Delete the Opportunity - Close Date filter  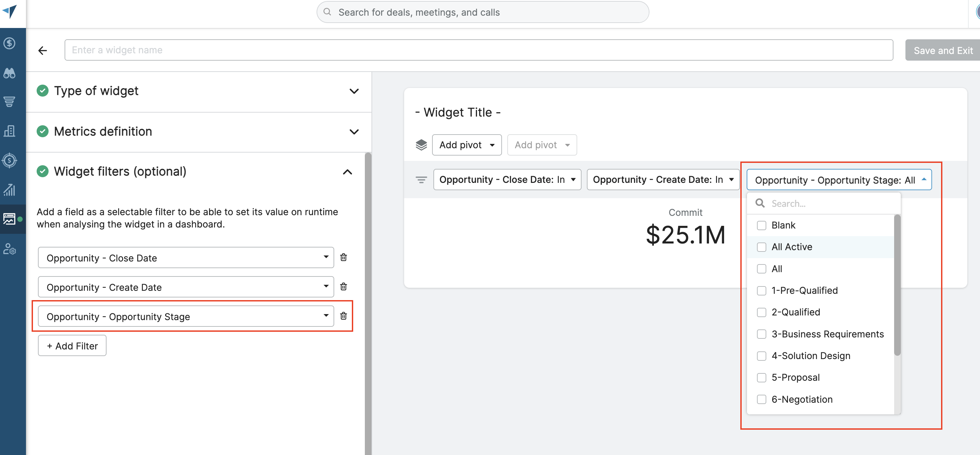pos(344,257)
